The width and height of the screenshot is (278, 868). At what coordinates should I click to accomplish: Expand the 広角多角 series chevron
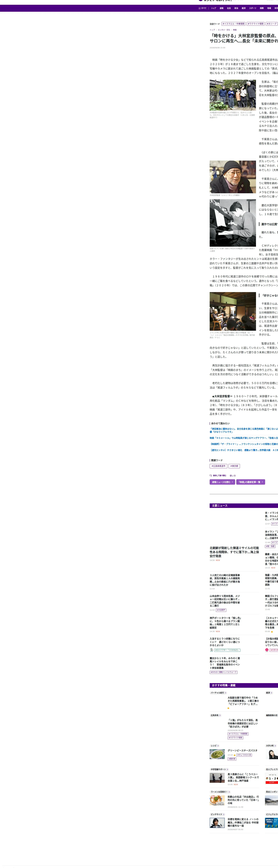point(220,715)
